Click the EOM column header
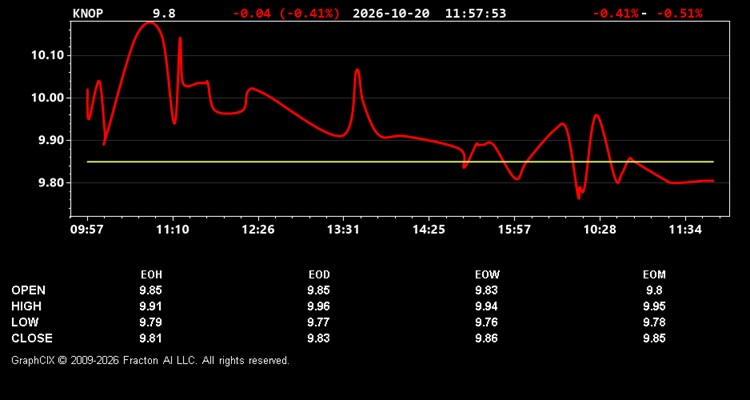Screen dimensions: 750x400 pyautogui.click(x=654, y=275)
